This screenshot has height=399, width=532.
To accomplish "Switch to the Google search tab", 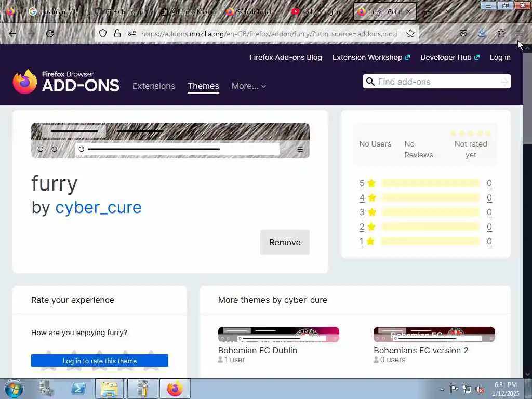I will point(52,12).
